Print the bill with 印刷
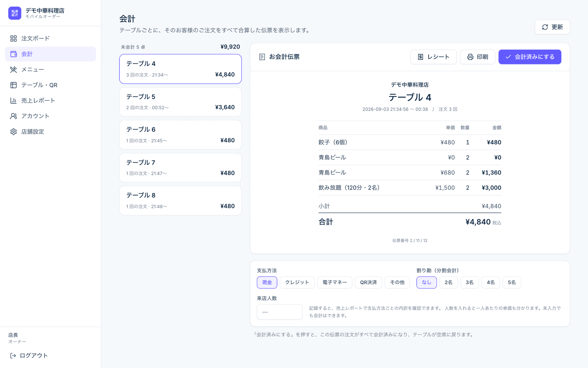 point(477,57)
